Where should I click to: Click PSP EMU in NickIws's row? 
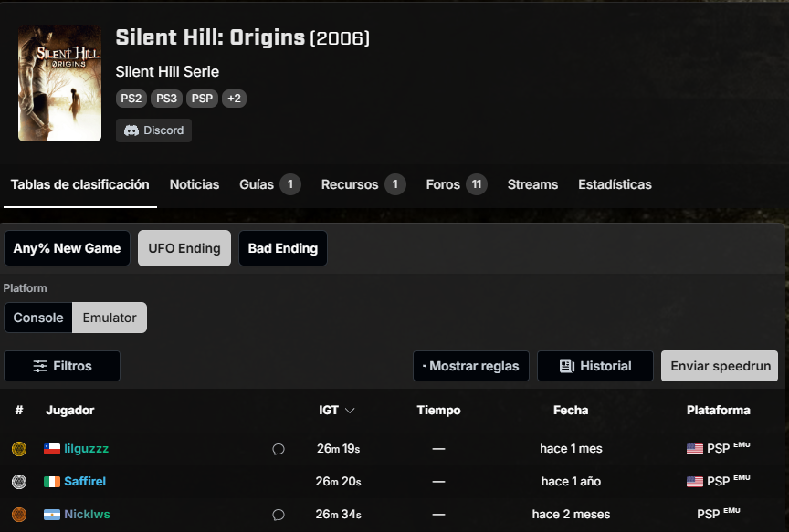[x=719, y=514]
